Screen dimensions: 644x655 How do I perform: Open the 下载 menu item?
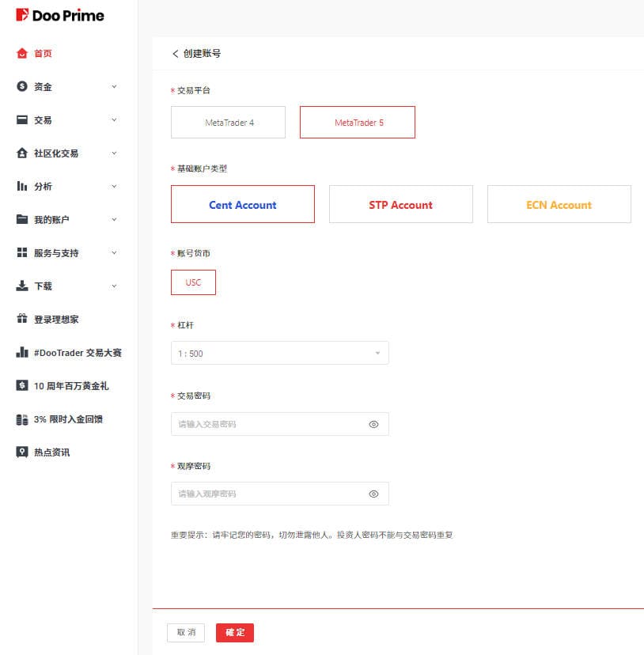click(43, 286)
